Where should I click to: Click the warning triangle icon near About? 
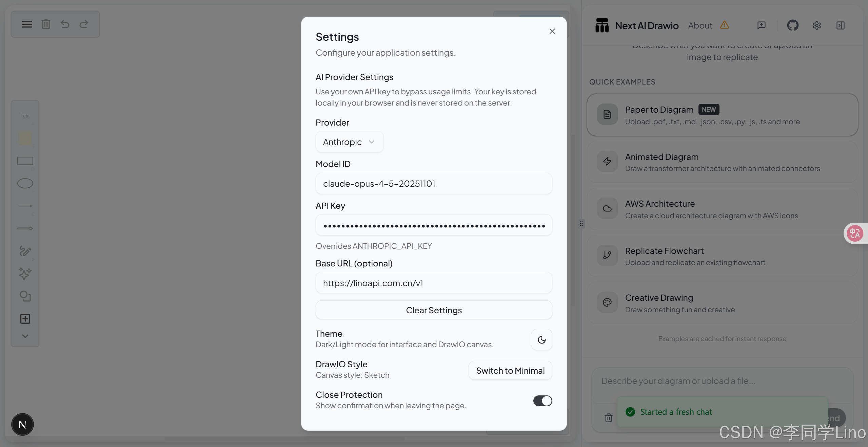click(724, 25)
